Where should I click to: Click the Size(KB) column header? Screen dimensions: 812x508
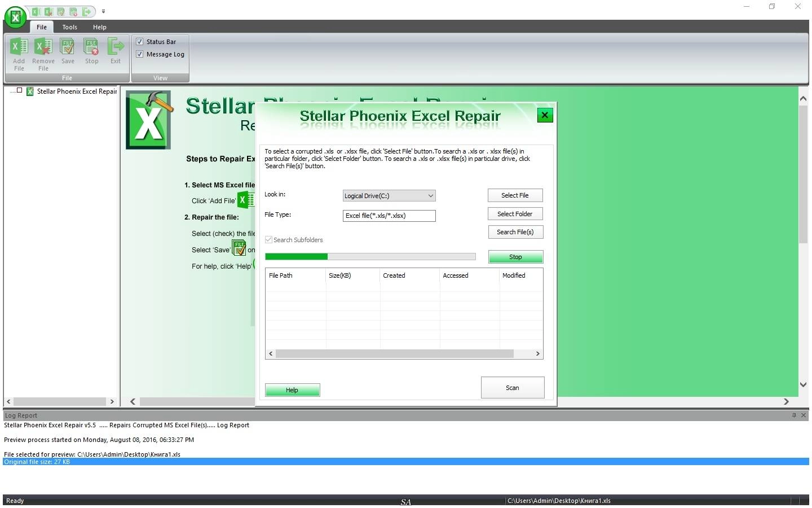coord(352,275)
